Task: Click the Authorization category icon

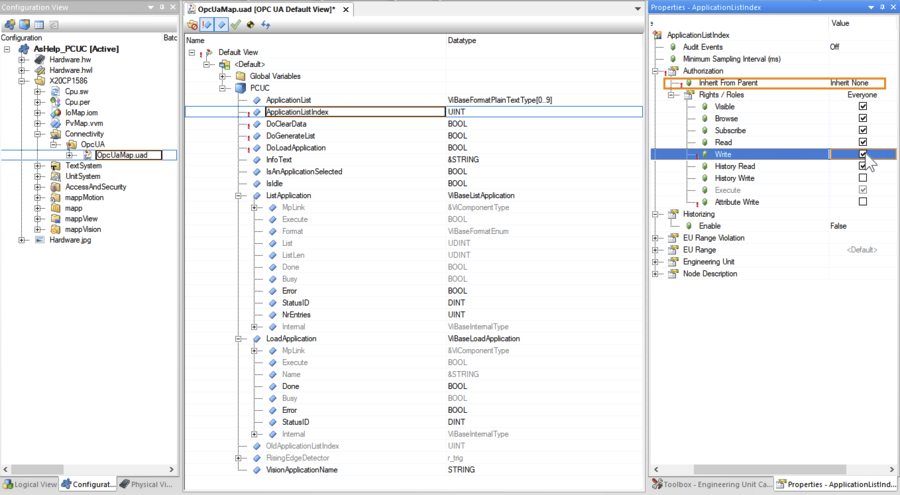Action: (673, 71)
